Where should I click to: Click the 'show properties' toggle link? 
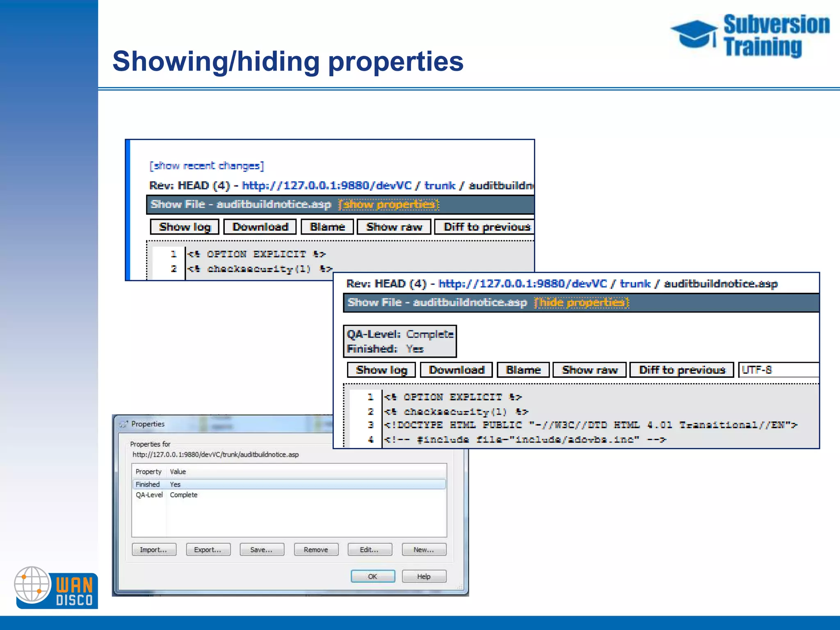point(388,204)
